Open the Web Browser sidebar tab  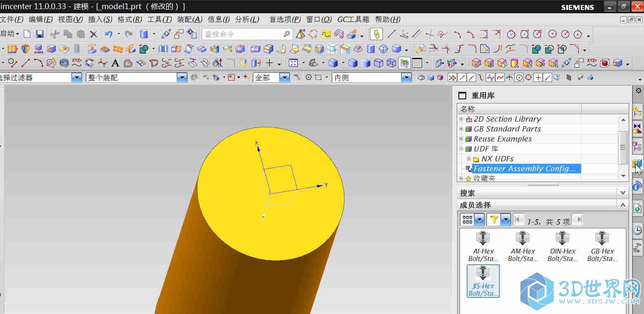(x=638, y=208)
